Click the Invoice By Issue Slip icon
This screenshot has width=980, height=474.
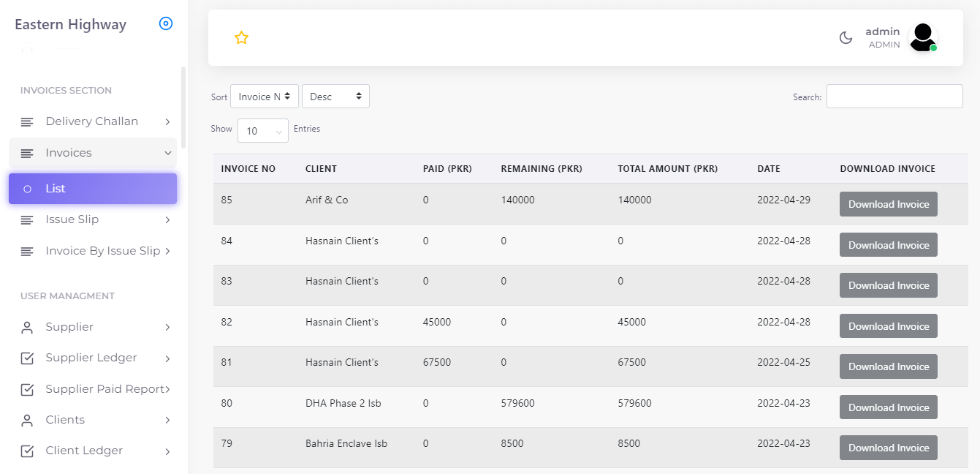coord(27,251)
